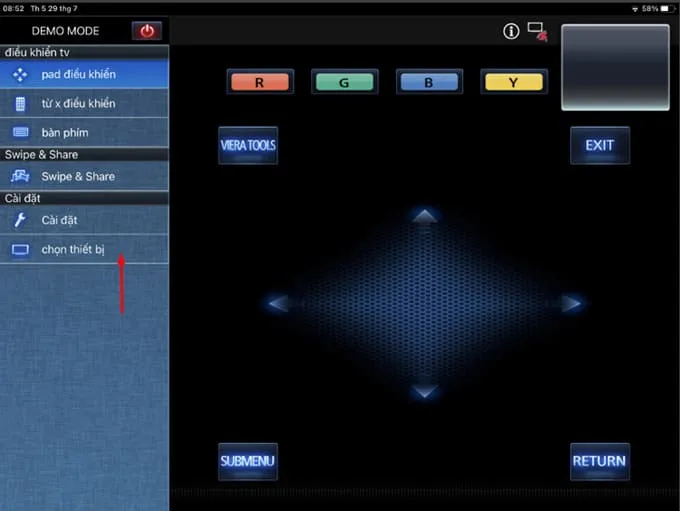Tap the red power button

[x=147, y=31]
